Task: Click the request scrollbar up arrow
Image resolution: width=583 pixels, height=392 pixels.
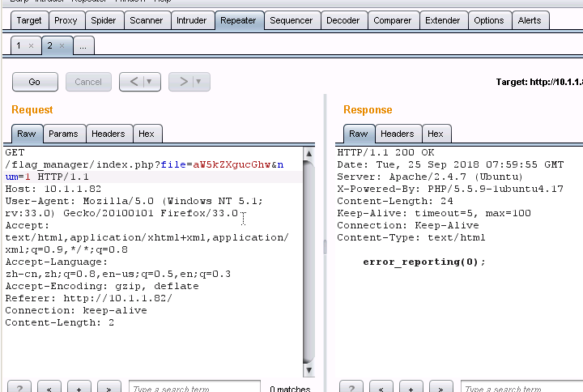Action: coord(309,153)
